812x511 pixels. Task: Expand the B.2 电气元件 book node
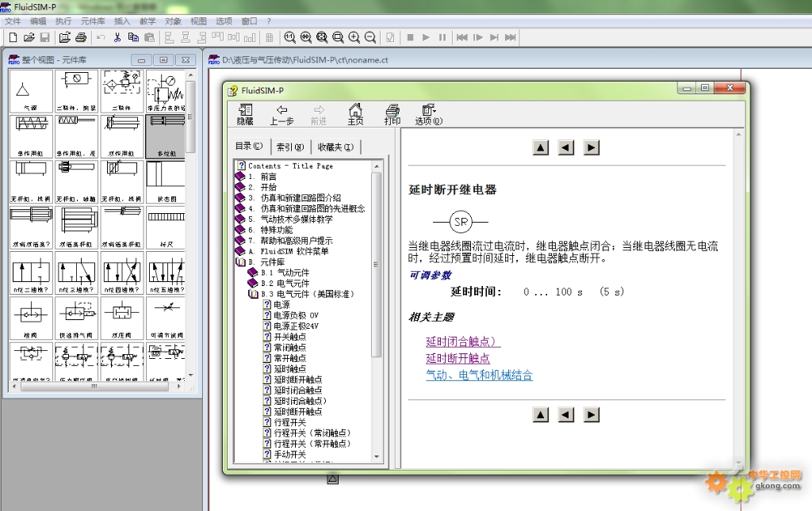click(253, 284)
